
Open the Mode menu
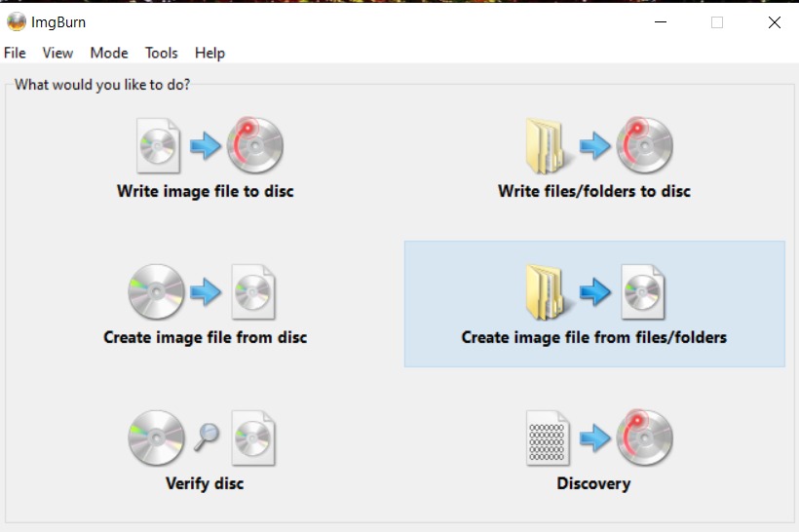point(109,53)
